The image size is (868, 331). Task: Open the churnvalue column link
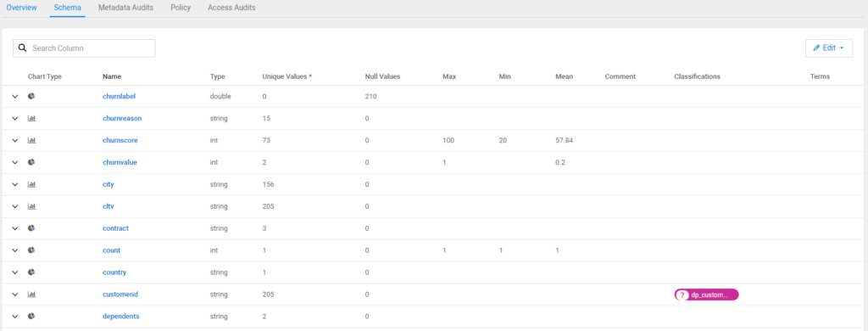coord(120,162)
